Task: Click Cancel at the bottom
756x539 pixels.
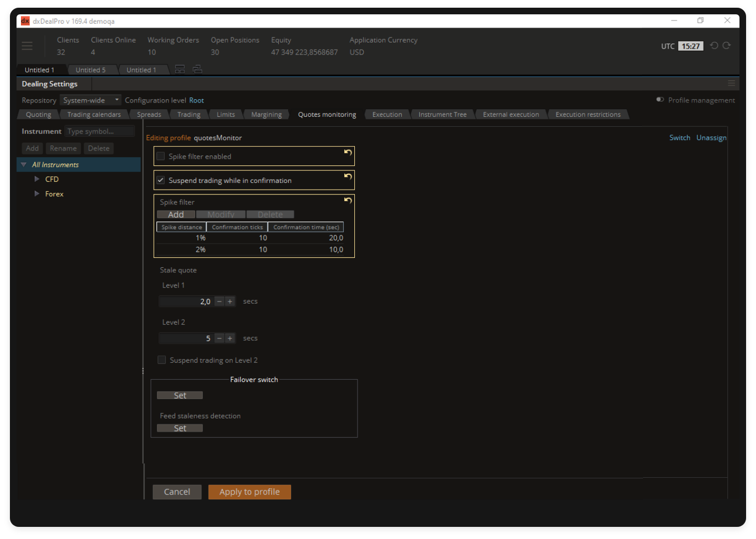Action: (x=177, y=492)
